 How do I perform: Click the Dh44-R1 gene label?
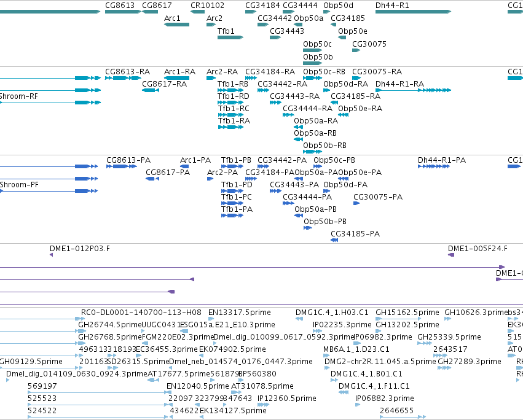click(392, 6)
